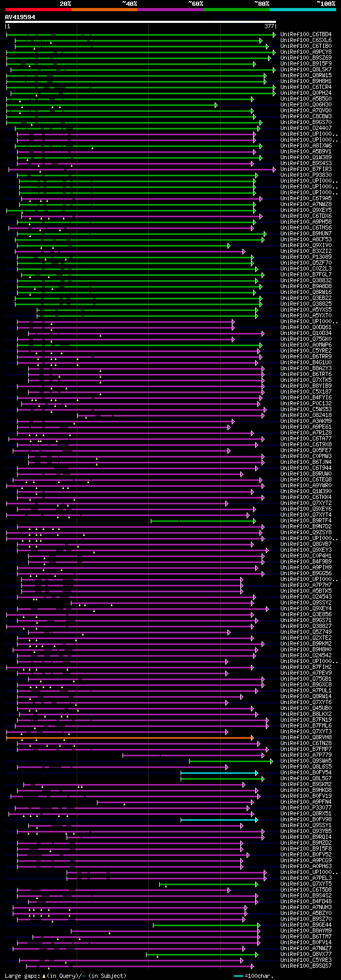Click the red ~20% identity legend bar
Screen dimensions: 341x980
38,9
